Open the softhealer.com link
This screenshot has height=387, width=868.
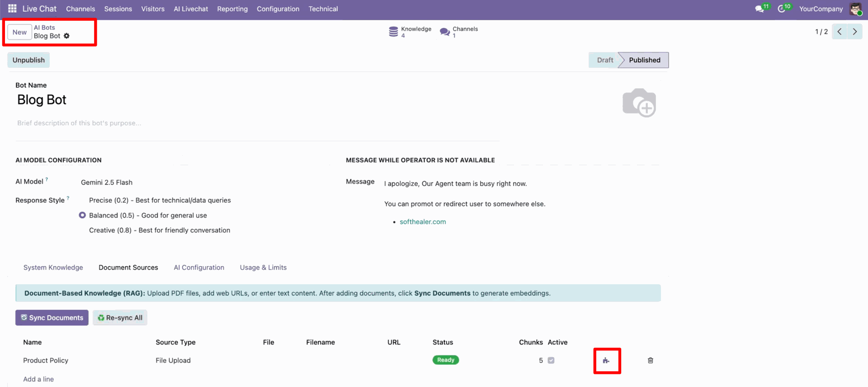coord(423,222)
